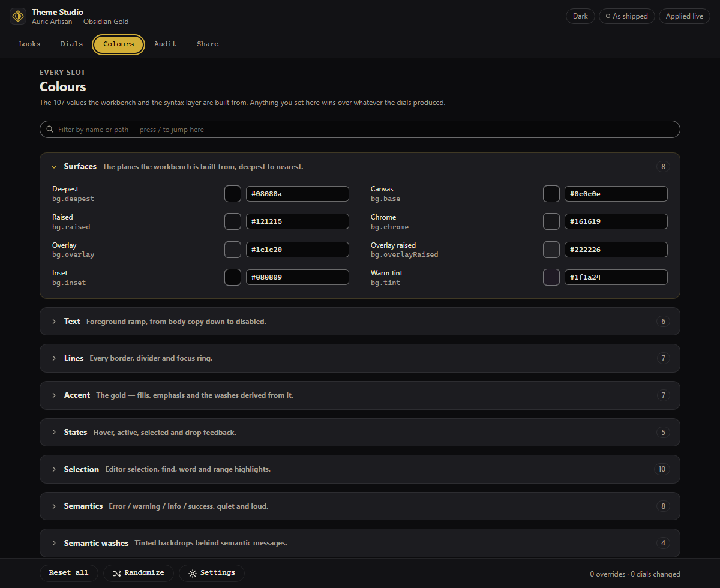
Task: Click the #0c0c0e hex field for Canvas
Action: click(616, 194)
